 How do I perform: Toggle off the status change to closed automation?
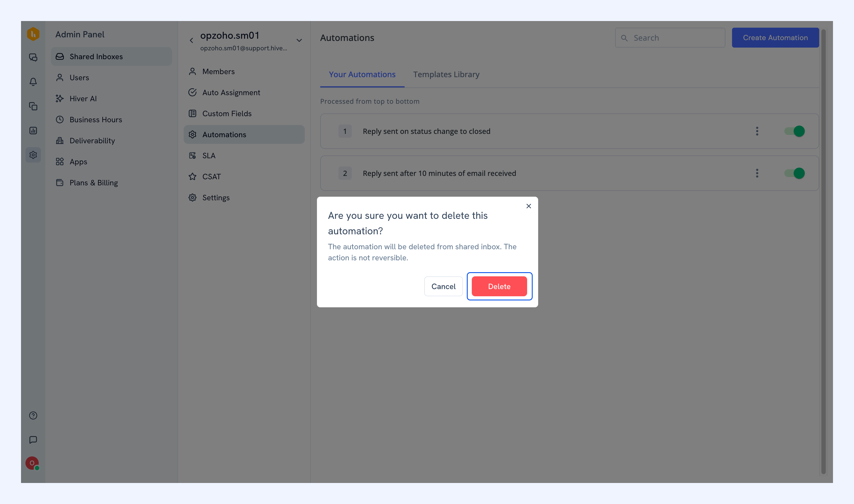click(x=794, y=131)
